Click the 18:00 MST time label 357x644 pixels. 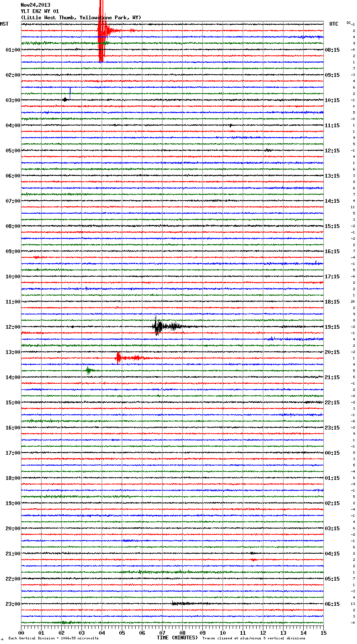pyautogui.click(x=13, y=478)
